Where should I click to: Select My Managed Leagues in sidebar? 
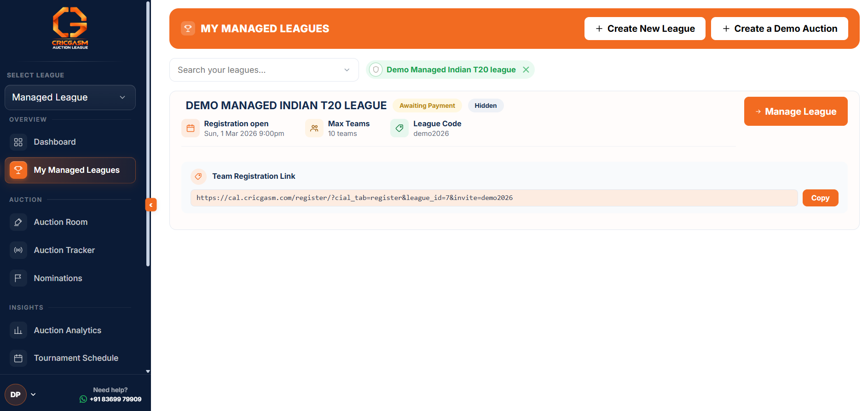pyautogui.click(x=70, y=170)
